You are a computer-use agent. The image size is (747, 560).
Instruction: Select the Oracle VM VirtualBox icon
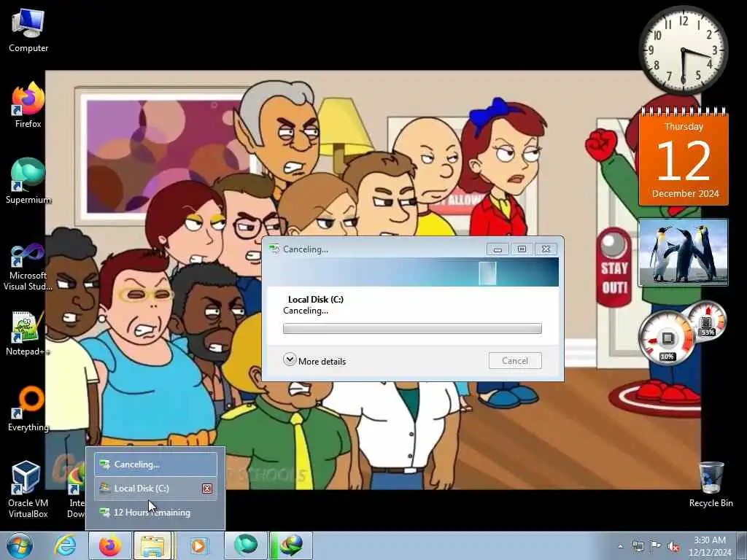point(28,489)
